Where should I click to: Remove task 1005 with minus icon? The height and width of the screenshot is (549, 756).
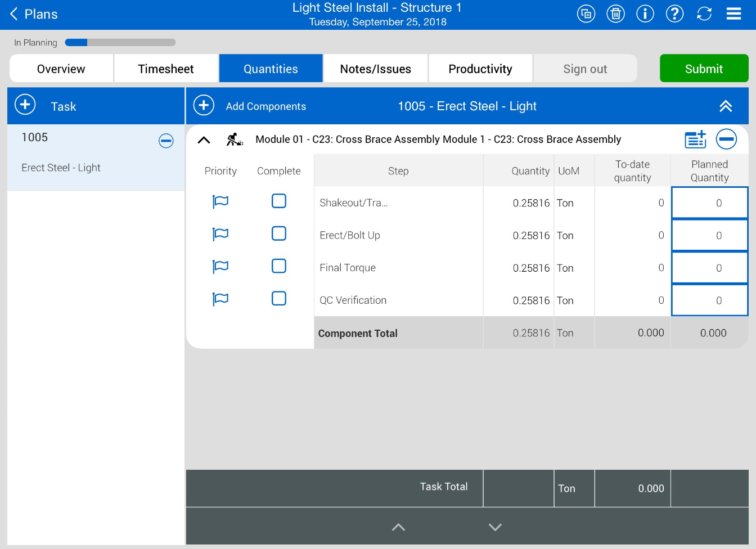166,141
